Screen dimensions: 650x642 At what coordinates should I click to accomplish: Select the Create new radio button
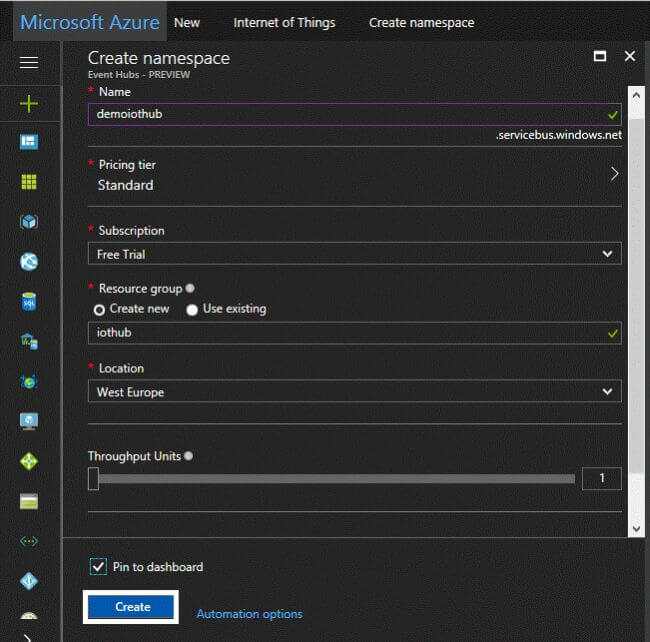pyautogui.click(x=99, y=310)
